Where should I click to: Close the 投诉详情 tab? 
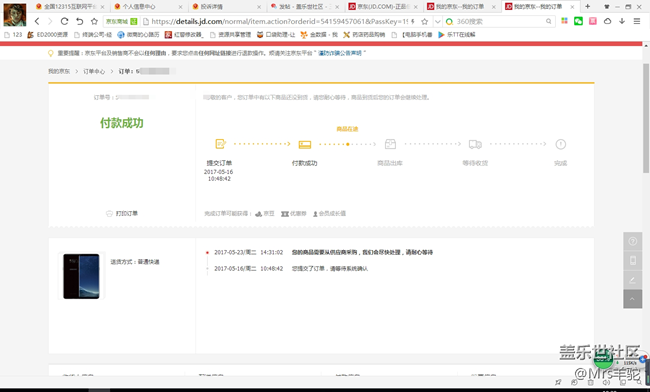[x=259, y=7]
